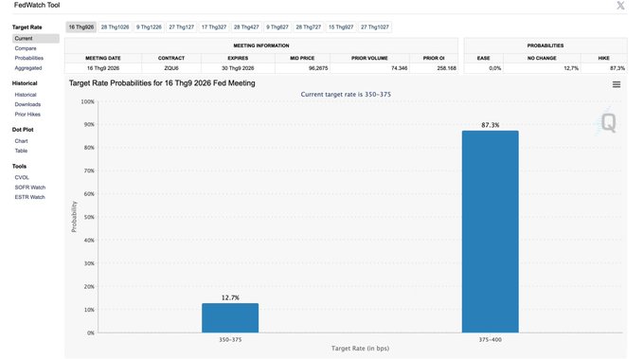644x359 pixels.
Task: Select Current under Target Rate
Action: [36, 38]
